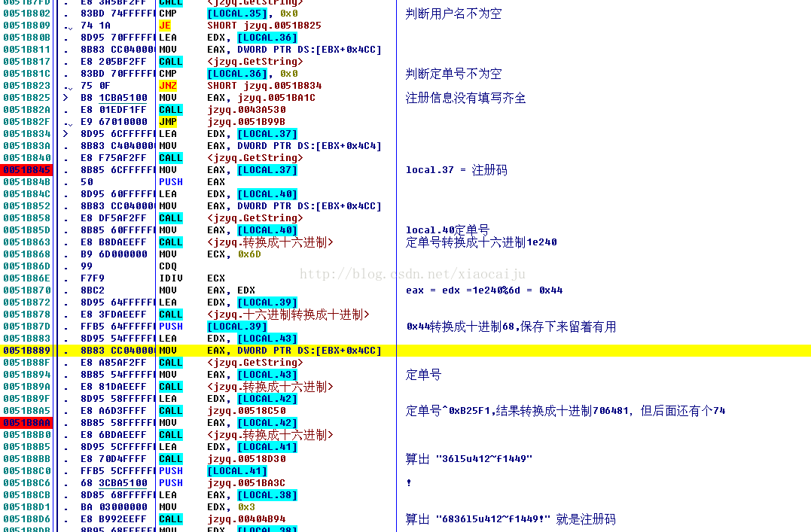Select hex bytes BA 03000000
The height and width of the screenshot is (532, 811).
point(114,506)
